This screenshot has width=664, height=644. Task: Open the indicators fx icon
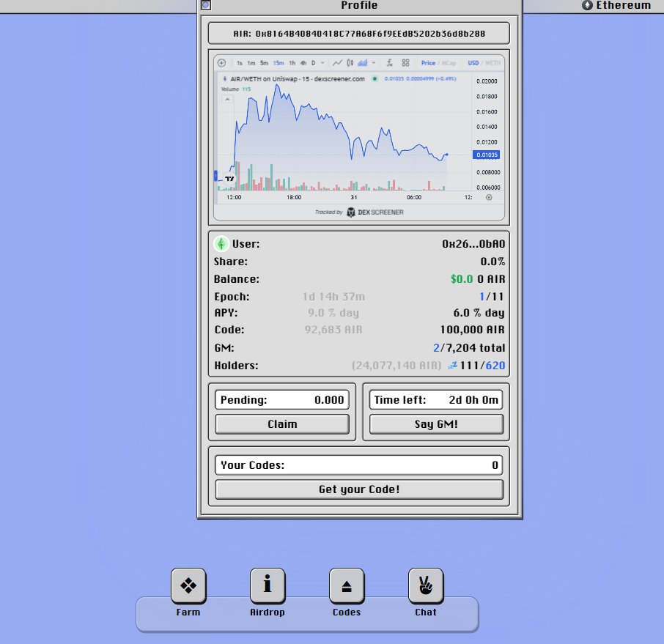[x=390, y=63]
